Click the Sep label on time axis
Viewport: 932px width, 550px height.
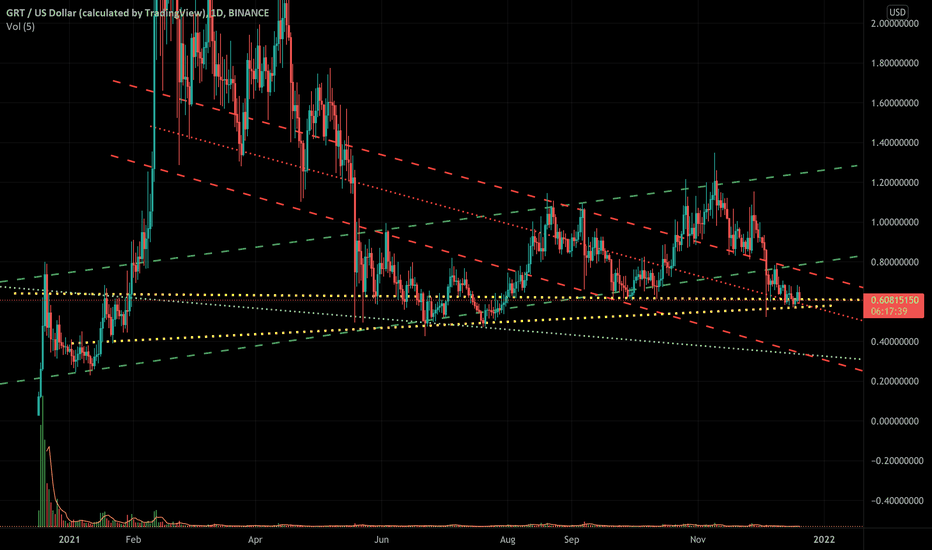click(x=571, y=540)
